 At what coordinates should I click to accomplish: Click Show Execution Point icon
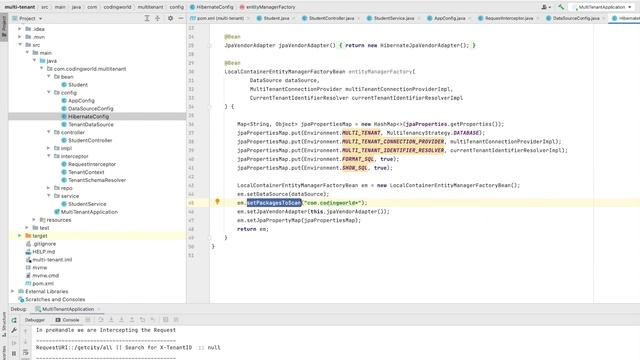[x=88, y=320]
